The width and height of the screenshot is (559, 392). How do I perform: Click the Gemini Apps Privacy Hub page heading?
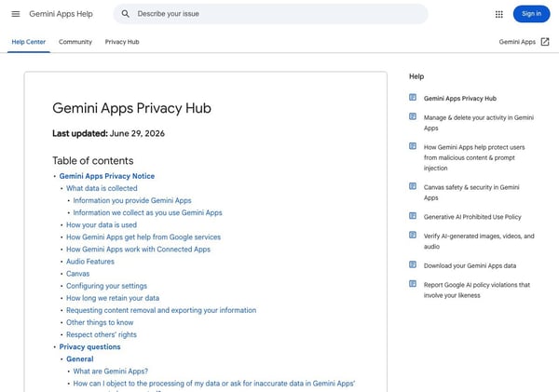coord(131,108)
